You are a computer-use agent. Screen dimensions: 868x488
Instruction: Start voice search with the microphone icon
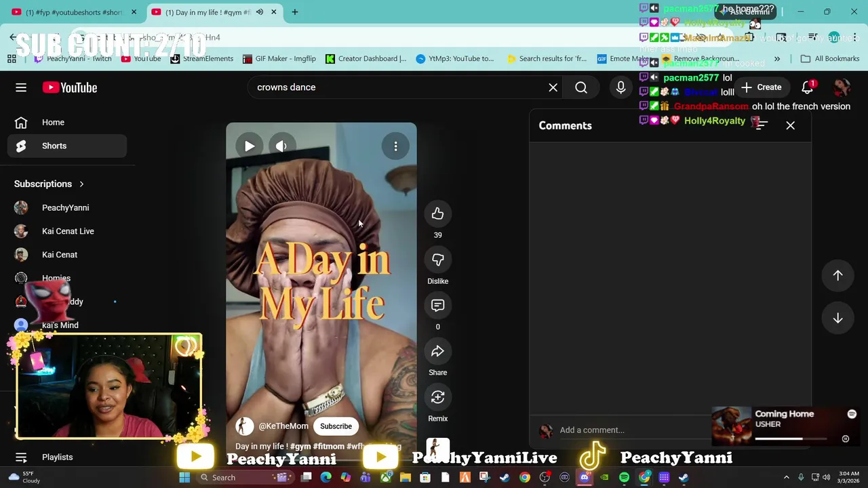(x=620, y=87)
